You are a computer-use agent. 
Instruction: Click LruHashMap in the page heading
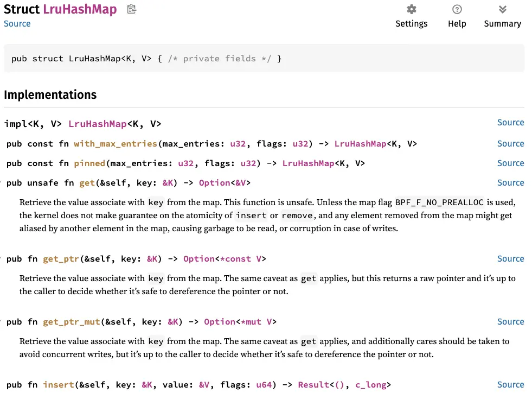80,10
